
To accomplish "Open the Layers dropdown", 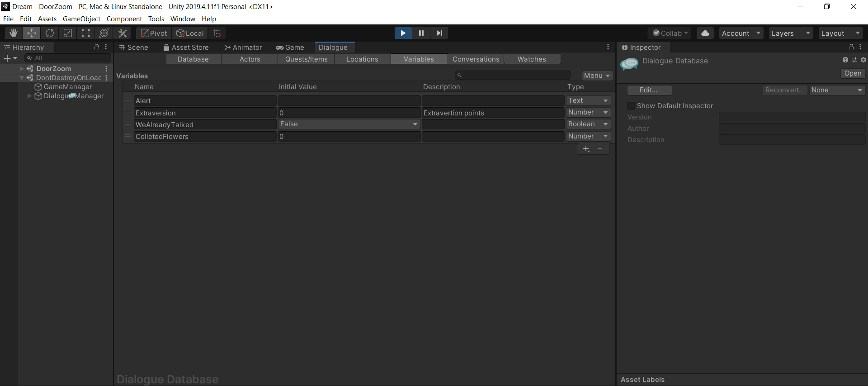I will (791, 33).
